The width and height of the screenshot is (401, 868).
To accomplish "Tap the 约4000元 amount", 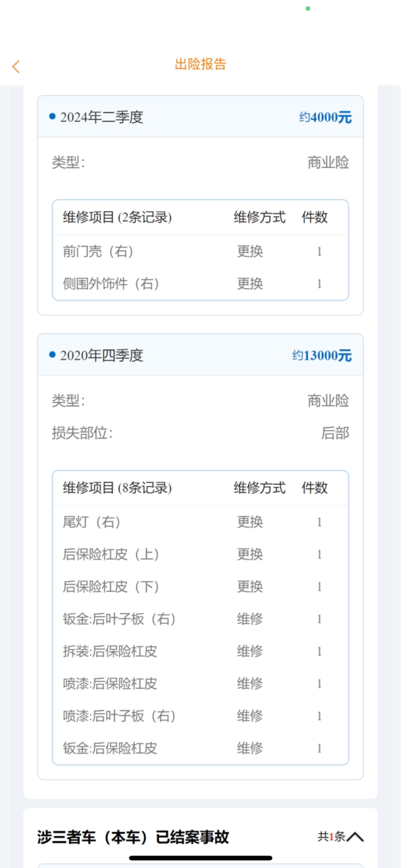I will [326, 117].
